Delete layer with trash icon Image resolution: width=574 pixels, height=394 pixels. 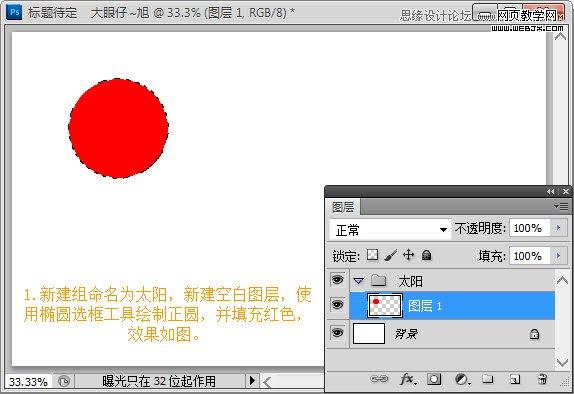point(543,379)
